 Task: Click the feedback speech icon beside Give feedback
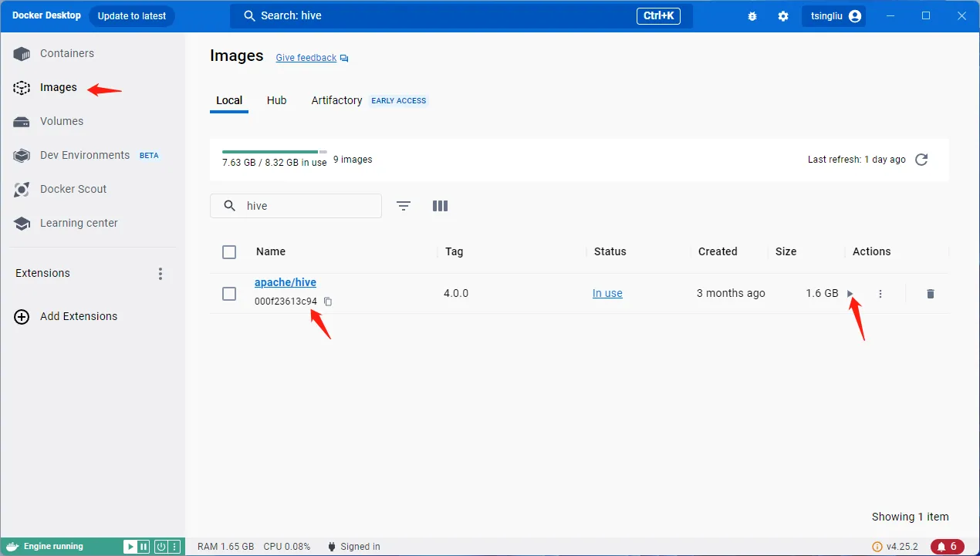pyautogui.click(x=344, y=59)
